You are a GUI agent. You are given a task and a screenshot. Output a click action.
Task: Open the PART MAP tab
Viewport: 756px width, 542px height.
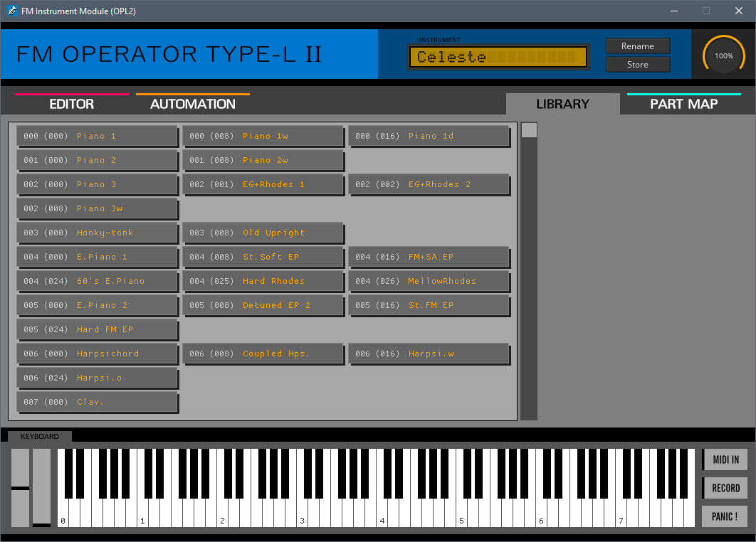coord(683,104)
